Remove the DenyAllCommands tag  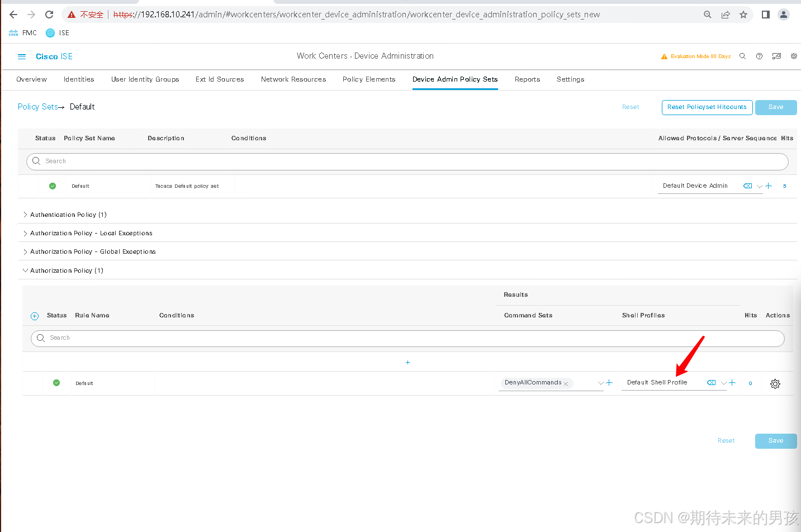point(566,384)
